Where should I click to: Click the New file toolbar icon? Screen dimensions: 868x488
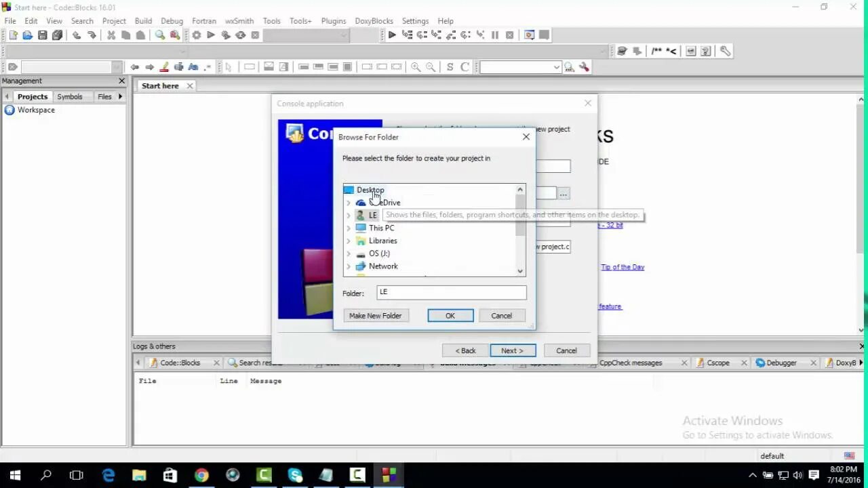click(13, 35)
